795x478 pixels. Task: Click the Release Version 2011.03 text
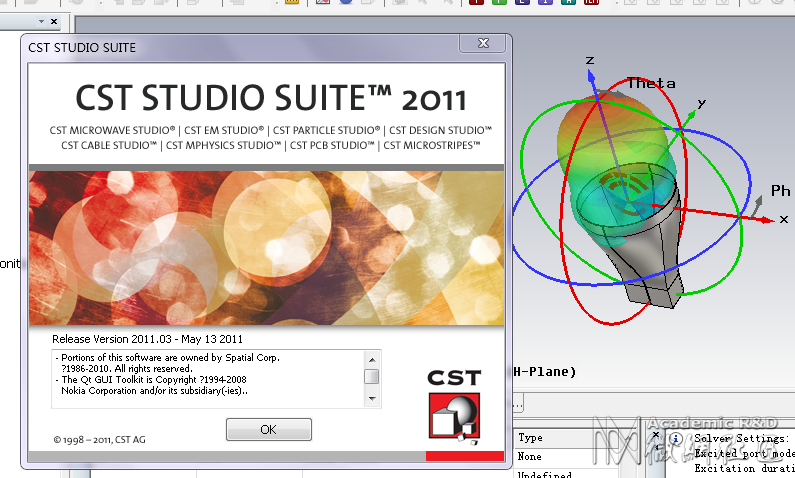point(147,339)
